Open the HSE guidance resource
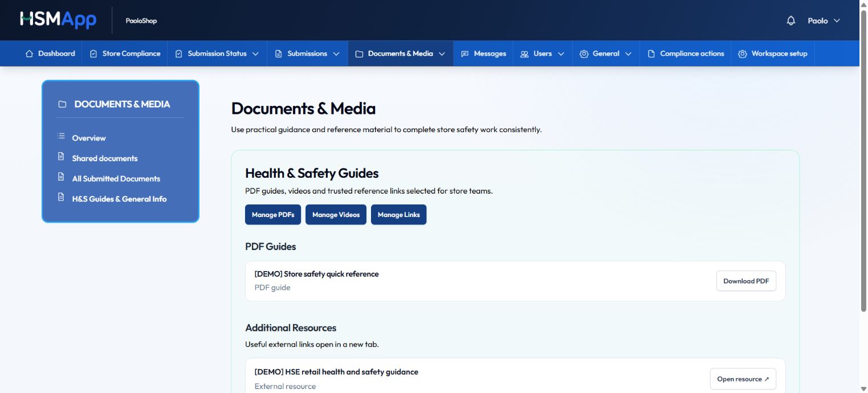 coord(743,379)
